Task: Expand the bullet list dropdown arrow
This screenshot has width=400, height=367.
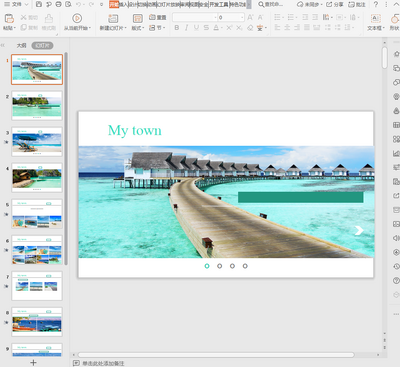Action: pos(283,17)
